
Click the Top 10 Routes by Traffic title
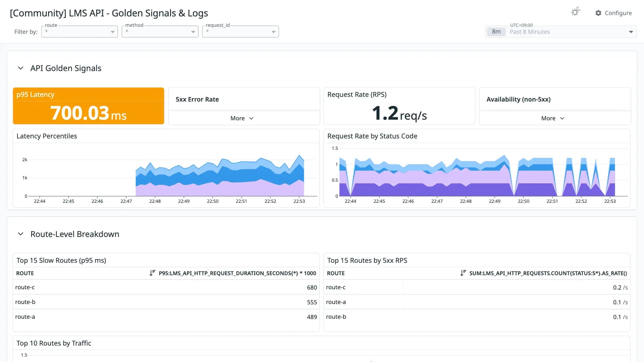[54, 343]
